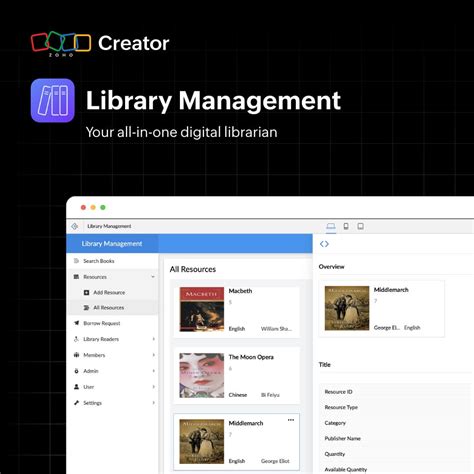Open the Resources menu item
Screen dimensions: 474x474
(113, 277)
